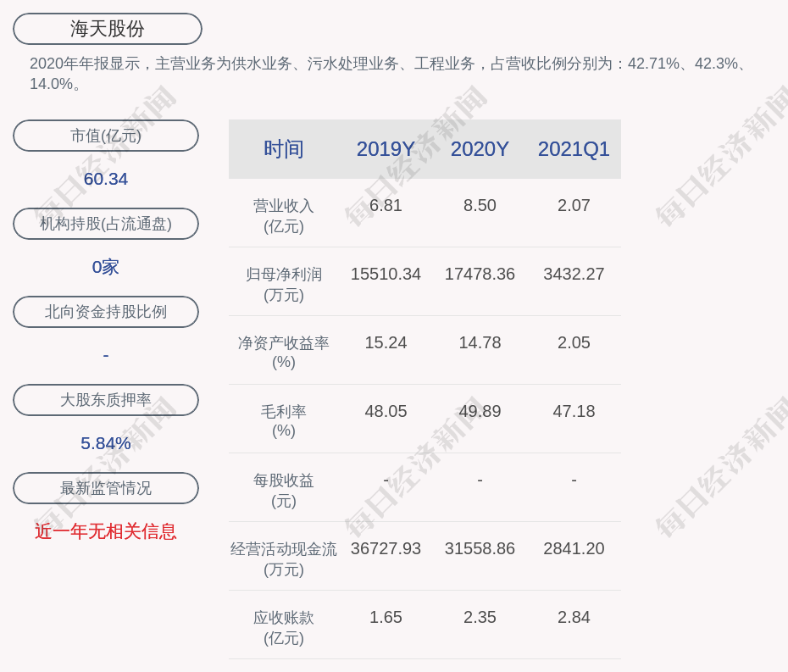Click ROE value 2.05
This screenshot has height=672, width=788.
(x=574, y=343)
